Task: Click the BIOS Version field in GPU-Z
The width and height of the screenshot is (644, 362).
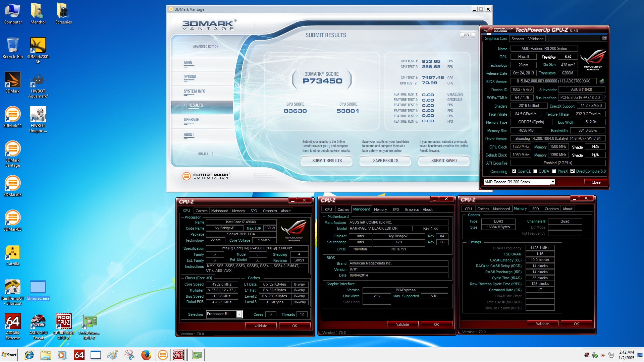Action: [x=553, y=81]
